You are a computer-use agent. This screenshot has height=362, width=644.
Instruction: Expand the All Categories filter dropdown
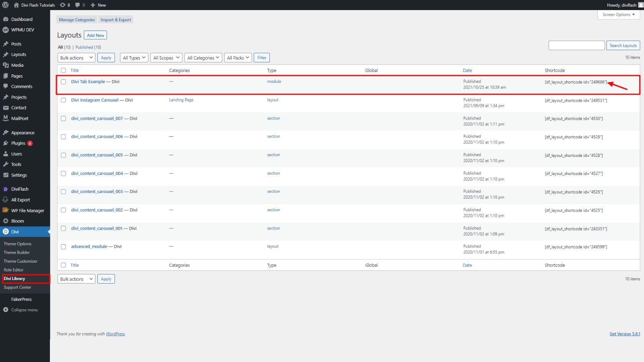tap(203, 57)
